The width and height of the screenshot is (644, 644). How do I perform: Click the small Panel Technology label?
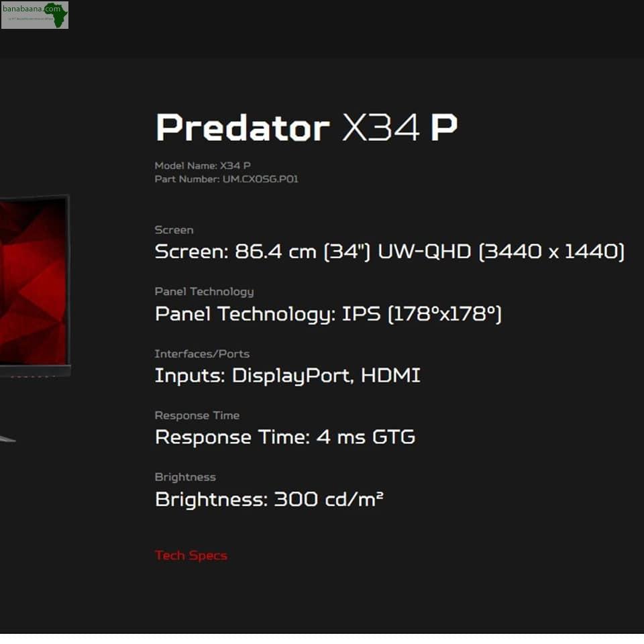coord(204,292)
